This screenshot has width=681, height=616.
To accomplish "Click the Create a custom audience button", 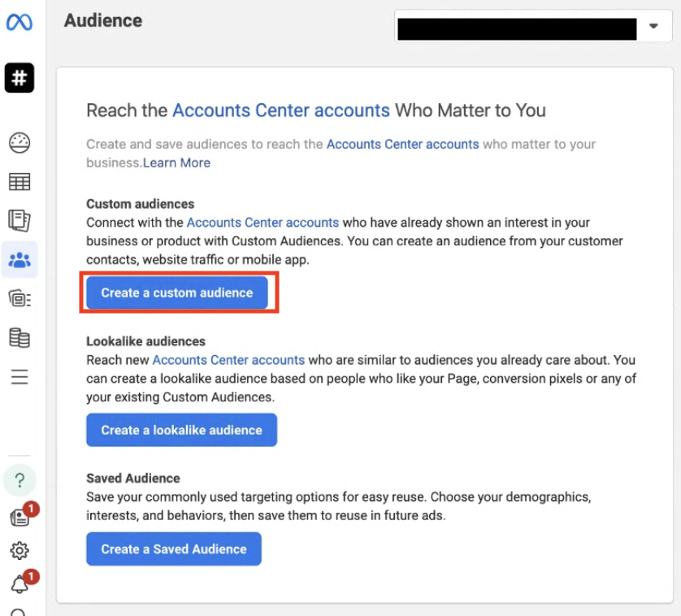I will tap(177, 293).
